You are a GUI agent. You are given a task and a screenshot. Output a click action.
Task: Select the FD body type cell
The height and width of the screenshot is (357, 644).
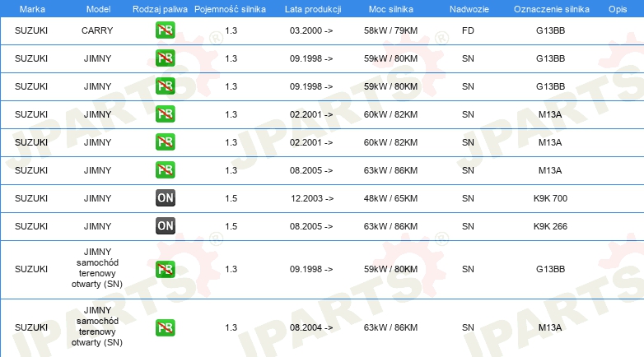[x=468, y=30]
